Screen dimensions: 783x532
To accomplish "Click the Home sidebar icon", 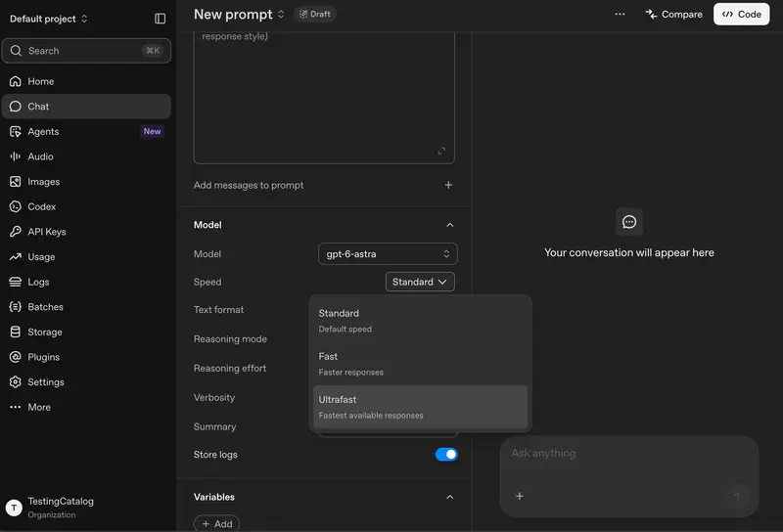I will [16, 81].
